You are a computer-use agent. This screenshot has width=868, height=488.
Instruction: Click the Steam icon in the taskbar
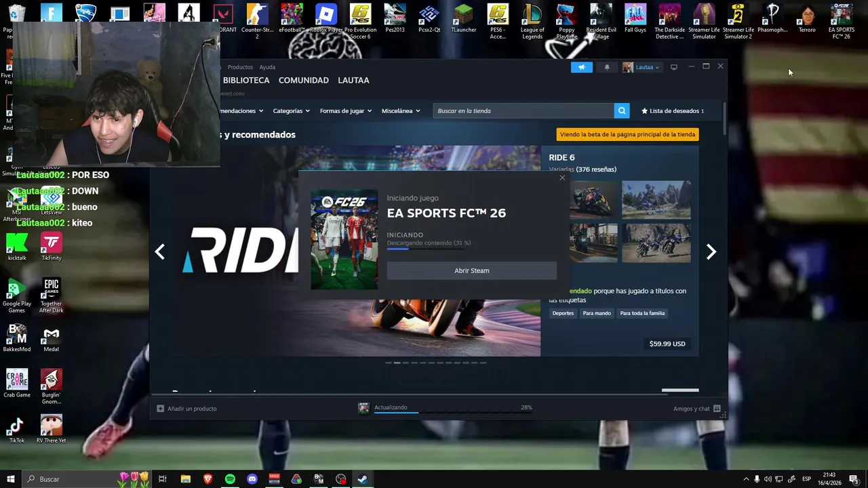[363, 479]
